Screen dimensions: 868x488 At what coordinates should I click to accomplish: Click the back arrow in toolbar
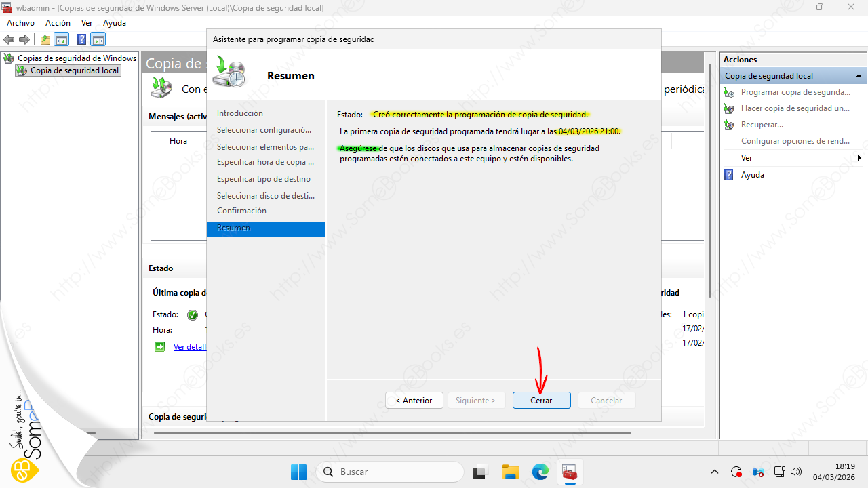tap(9, 39)
